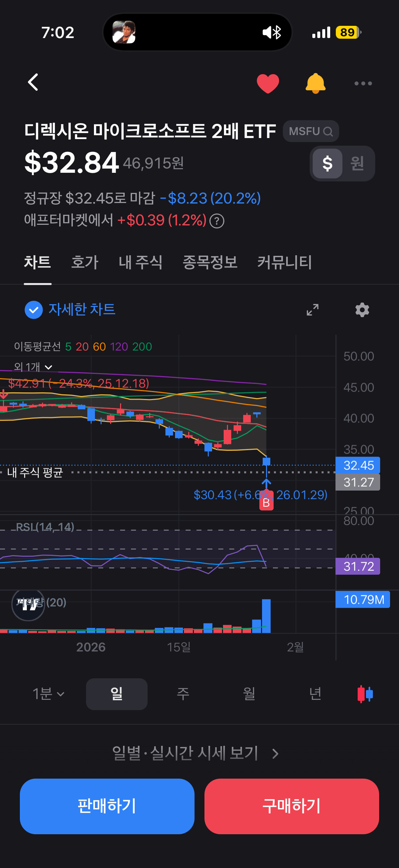Select the 120-day moving average label
Viewport: 399px width, 868px height.
[119, 347]
